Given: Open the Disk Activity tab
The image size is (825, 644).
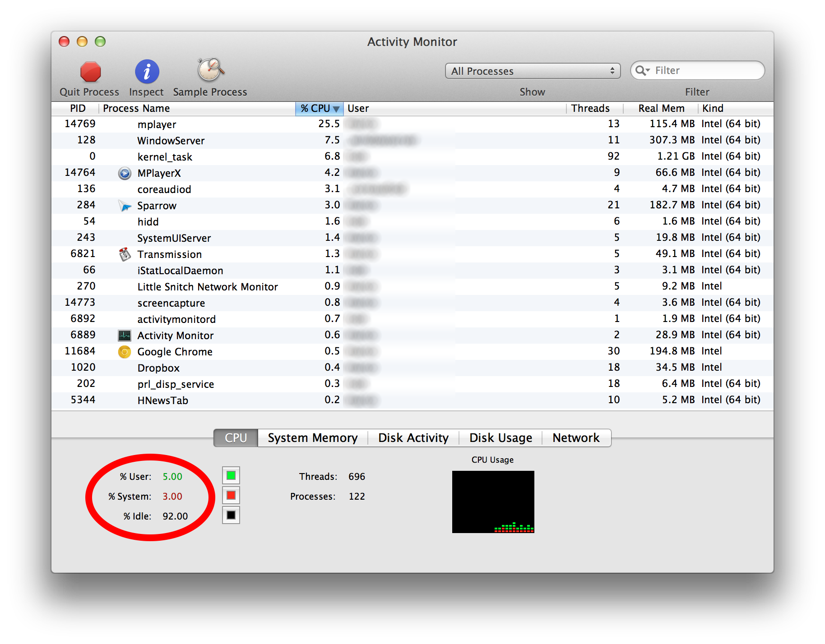Looking at the screenshot, I should (x=413, y=438).
